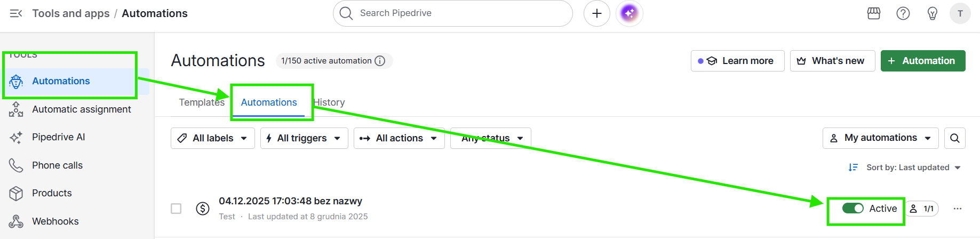
Task: Open the help question mark icon
Action: tap(903, 13)
